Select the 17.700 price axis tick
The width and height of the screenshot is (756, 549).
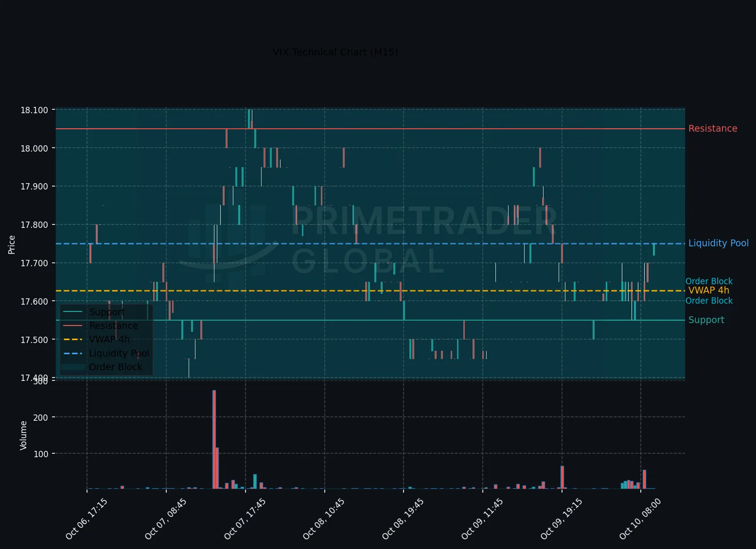34,263
